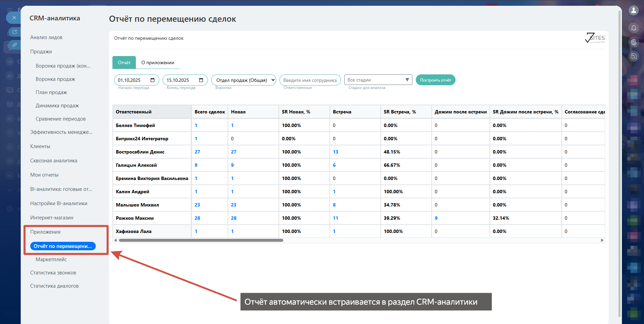Screen dimensions: 644x324
Task: Click the 7SITES logo
Action: pyautogui.click(x=595, y=38)
